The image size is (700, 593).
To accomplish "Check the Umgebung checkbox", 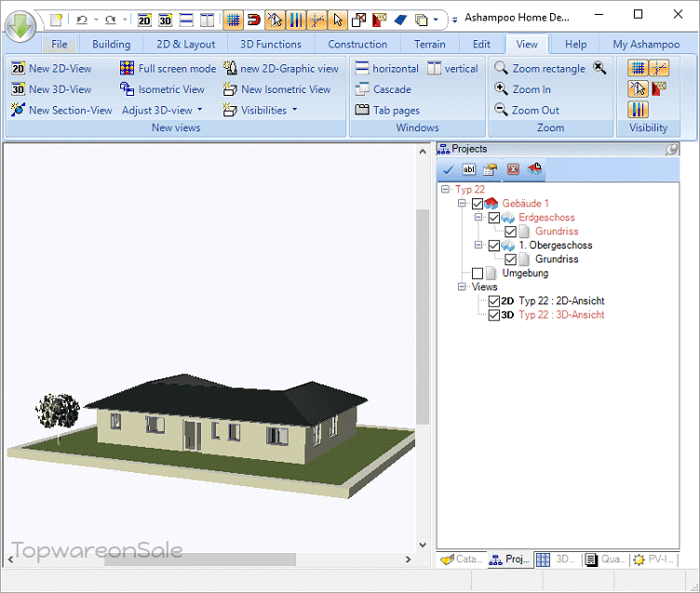I will (478, 274).
